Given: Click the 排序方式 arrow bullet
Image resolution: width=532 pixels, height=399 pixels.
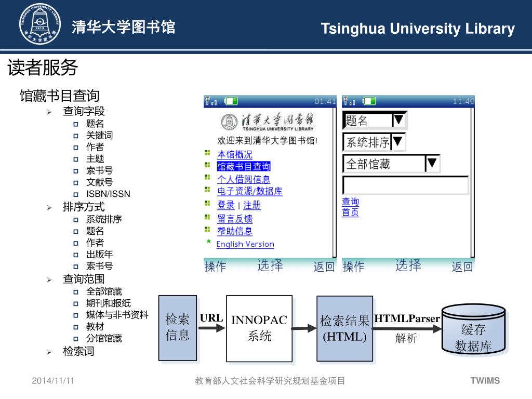Looking at the screenshot, I should coord(49,208).
